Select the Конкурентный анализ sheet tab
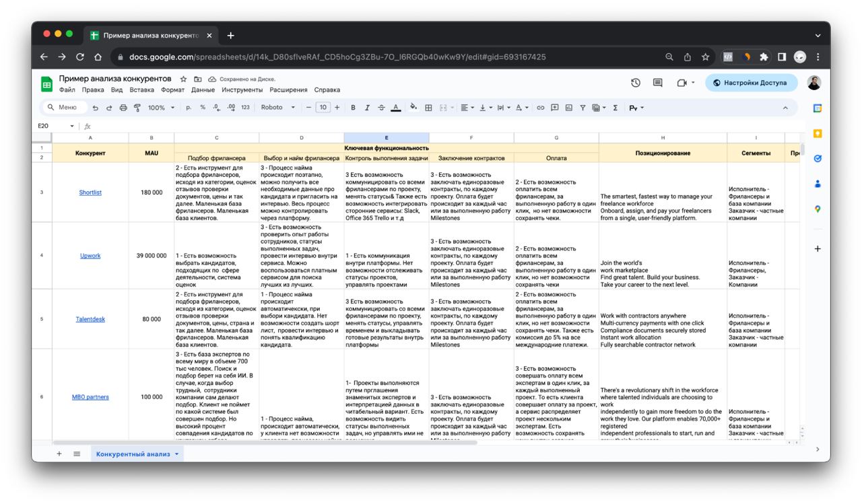The height and width of the screenshot is (504, 862). pos(137,454)
